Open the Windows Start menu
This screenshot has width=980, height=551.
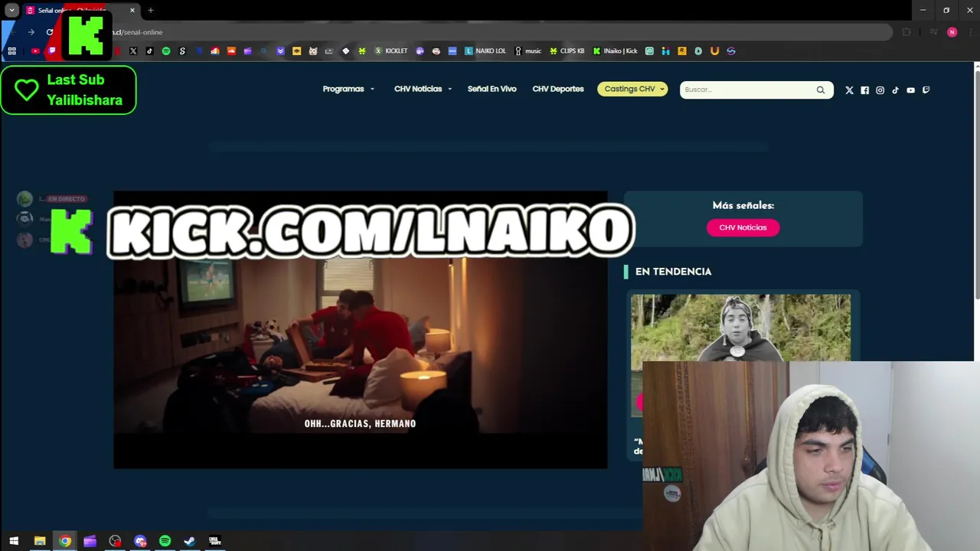tap(14, 541)
